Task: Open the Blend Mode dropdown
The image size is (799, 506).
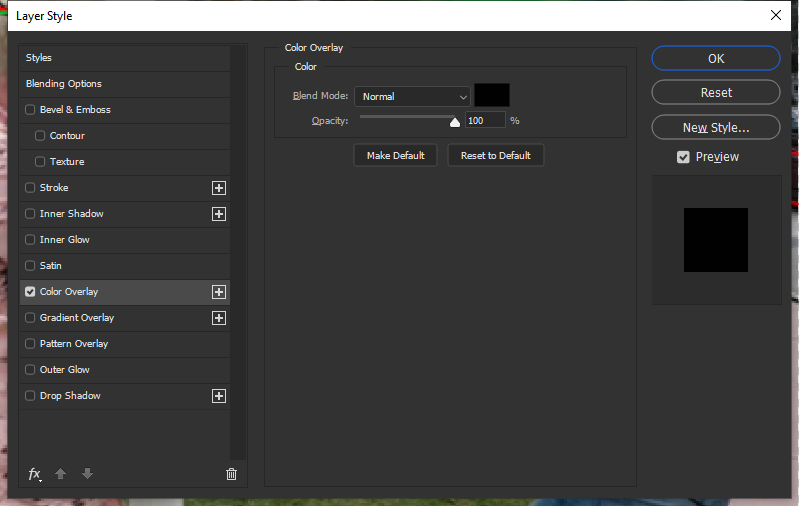Action: pos(412,96)
